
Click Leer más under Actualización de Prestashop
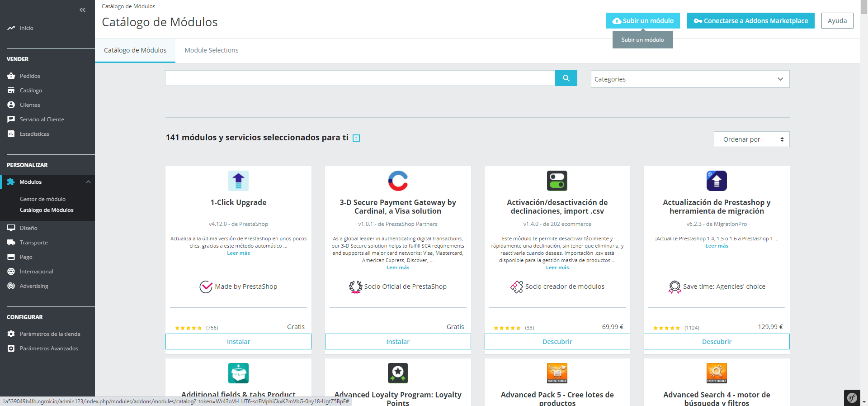point(717,246)
